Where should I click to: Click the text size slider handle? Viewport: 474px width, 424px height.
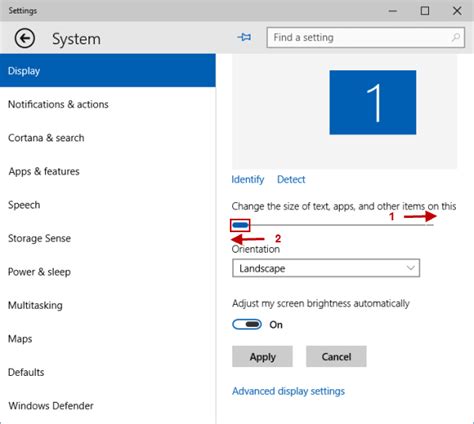coord(240,225)
